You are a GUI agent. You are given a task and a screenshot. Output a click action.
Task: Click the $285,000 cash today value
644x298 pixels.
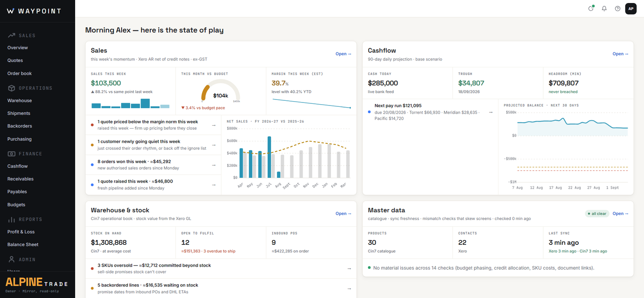tap(383, 83)
